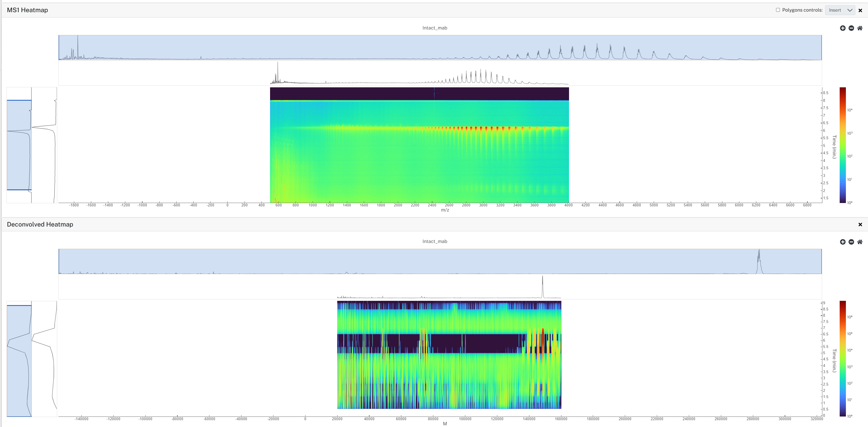This screenshot has width=868, height=427.
Task: Zoom out on MS1 Heatmap plot
Action: 851,28
